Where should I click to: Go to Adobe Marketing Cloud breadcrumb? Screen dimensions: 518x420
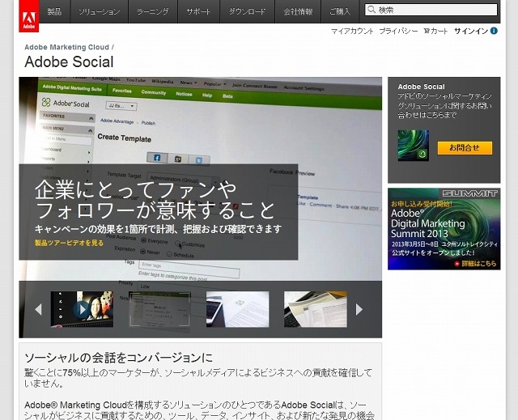pos(66,47)
